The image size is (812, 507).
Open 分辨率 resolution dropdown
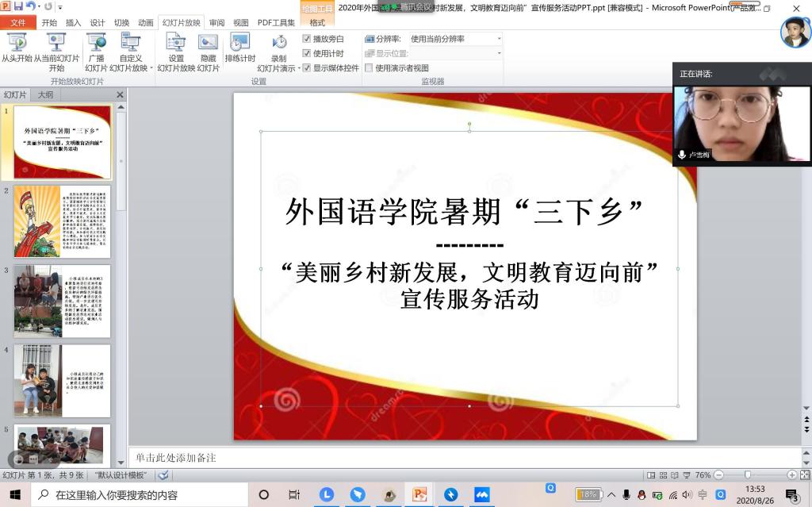point(498,39)
